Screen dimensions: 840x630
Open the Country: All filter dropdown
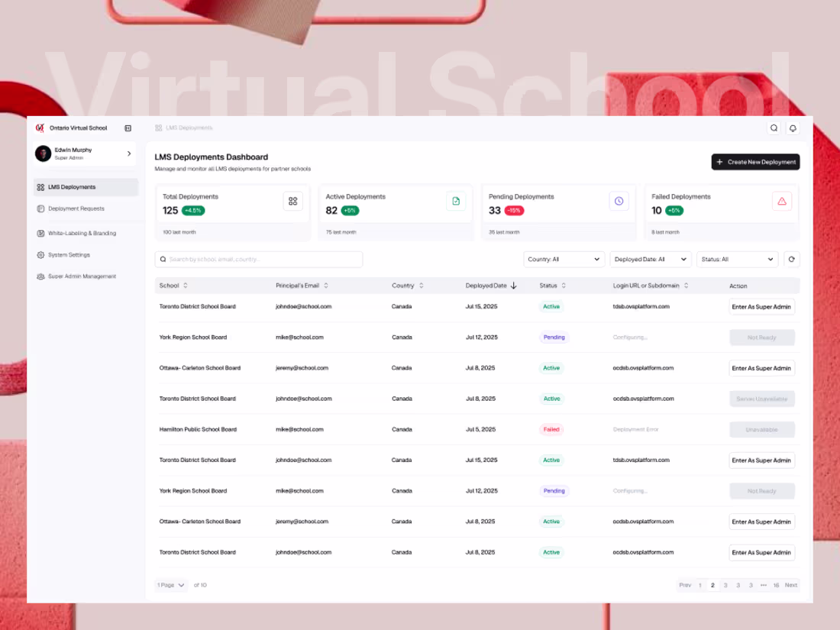[x=564, y=259]
